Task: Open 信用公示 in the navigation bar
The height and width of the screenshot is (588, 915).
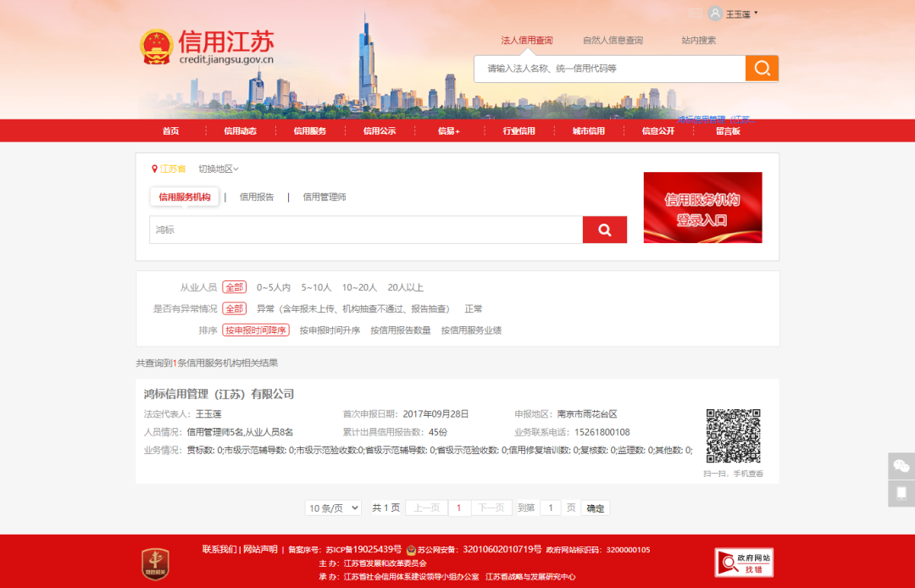Action: 380,131
